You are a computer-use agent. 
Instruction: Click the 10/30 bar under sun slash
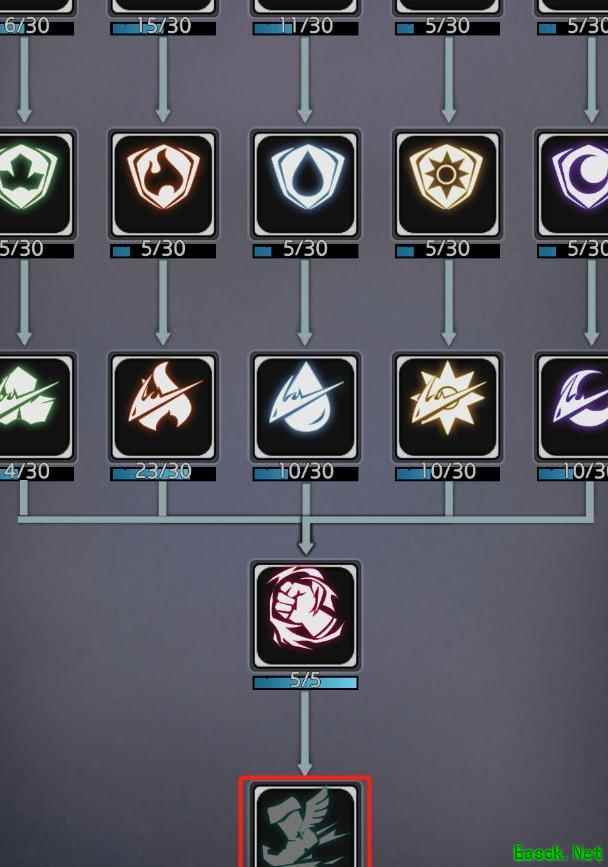tap(447, 473)
